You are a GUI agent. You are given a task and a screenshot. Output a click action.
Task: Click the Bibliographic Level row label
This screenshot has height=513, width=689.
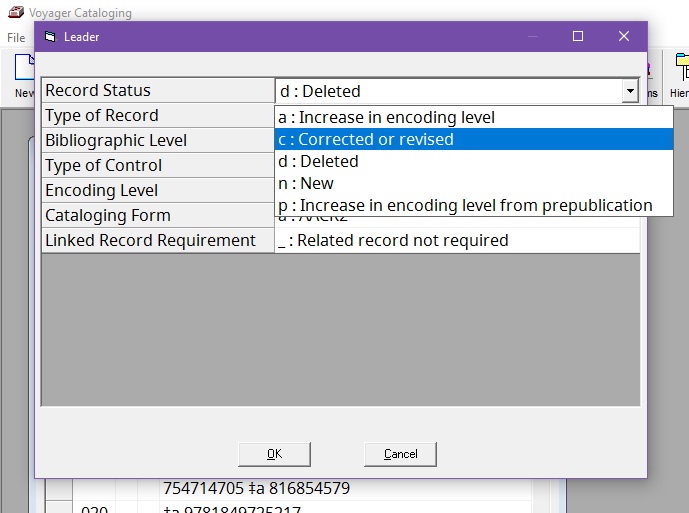(x=158, y=141)
